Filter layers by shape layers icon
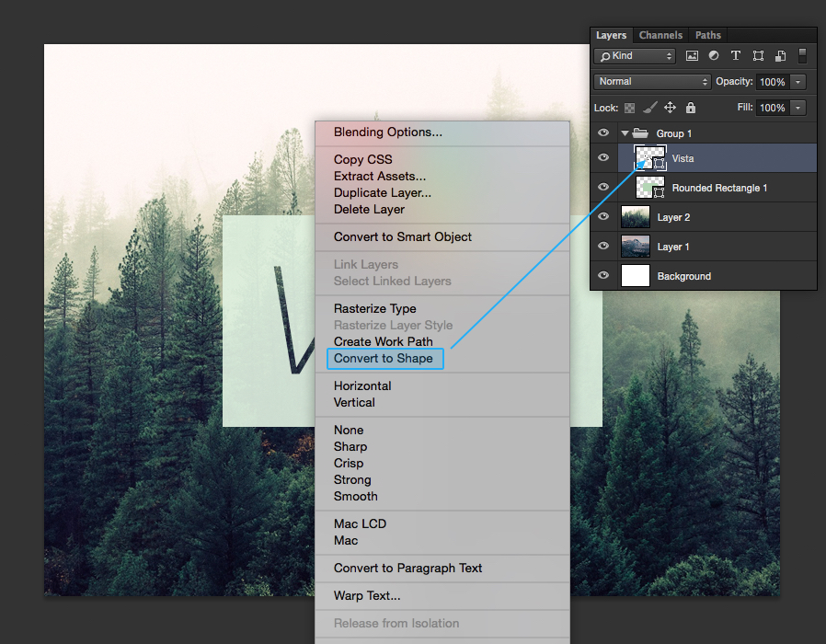The image size is (826, 644). (x=758, y=55)
